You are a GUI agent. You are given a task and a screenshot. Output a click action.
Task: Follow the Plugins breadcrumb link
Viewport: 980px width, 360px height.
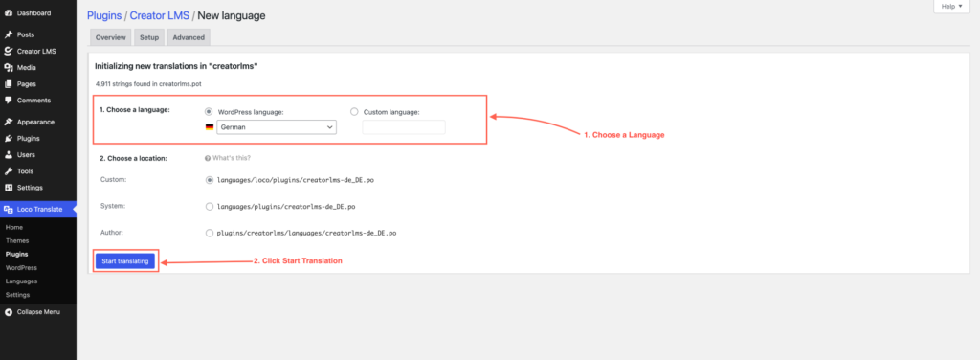[x=104, y=15]
